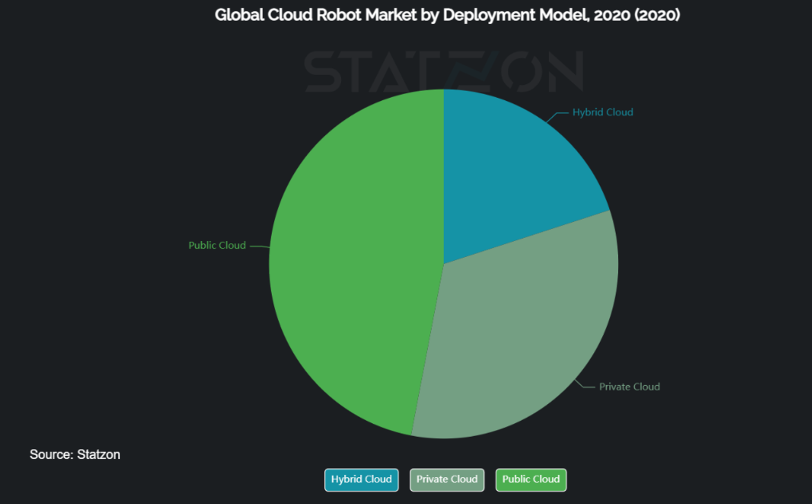Click the connector line to Private Cloud label
Image resolution: width=812 pixels, height=504 pixels.
coord(584,386)
